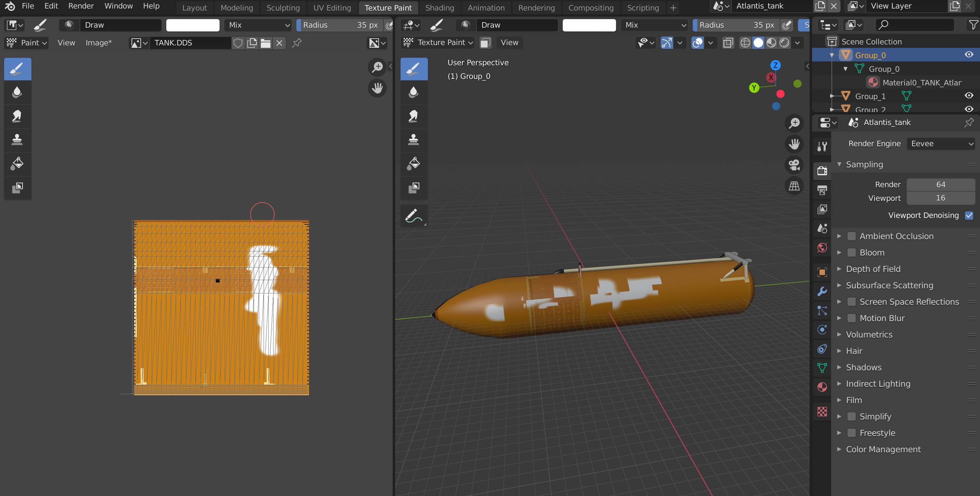Select the Draw tool in 3D viewport toolbar
The image size is (980, 496).
[414, 69]
